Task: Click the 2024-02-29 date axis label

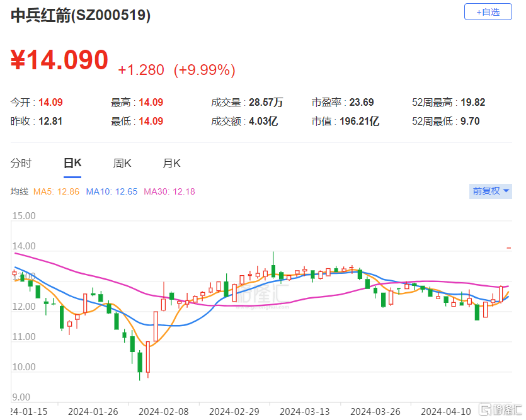Action: pos(234,411)
